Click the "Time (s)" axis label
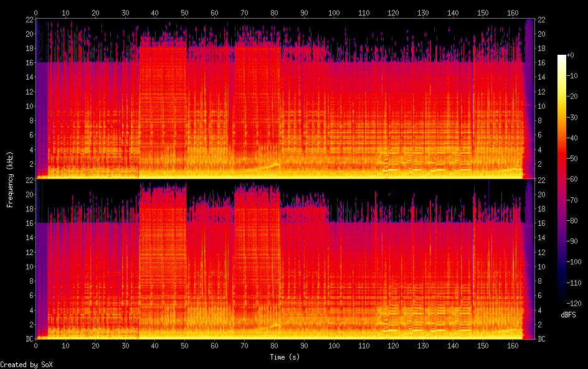This screenshot has height=369, width=588. click(285, 357)
